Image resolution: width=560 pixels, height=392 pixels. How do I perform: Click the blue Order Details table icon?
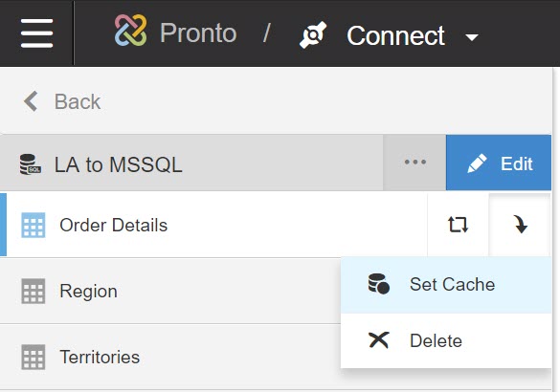tap(34, 225)
